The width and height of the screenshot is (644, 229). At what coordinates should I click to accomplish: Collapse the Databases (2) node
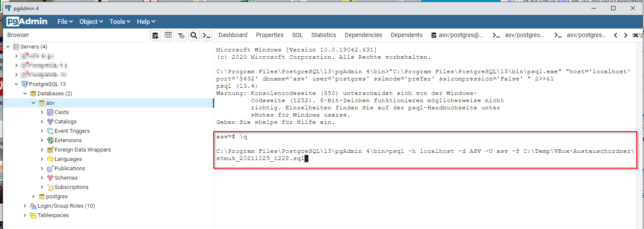(x=25, y=93)
